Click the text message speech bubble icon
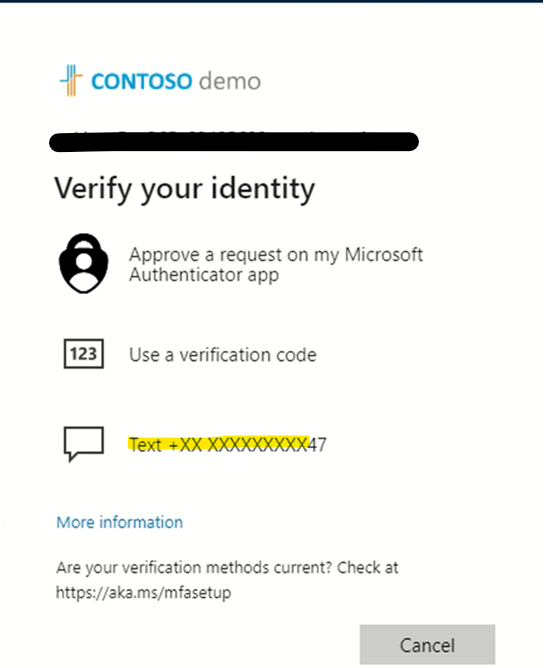556x668 pixels. click(x=84, y=444)
